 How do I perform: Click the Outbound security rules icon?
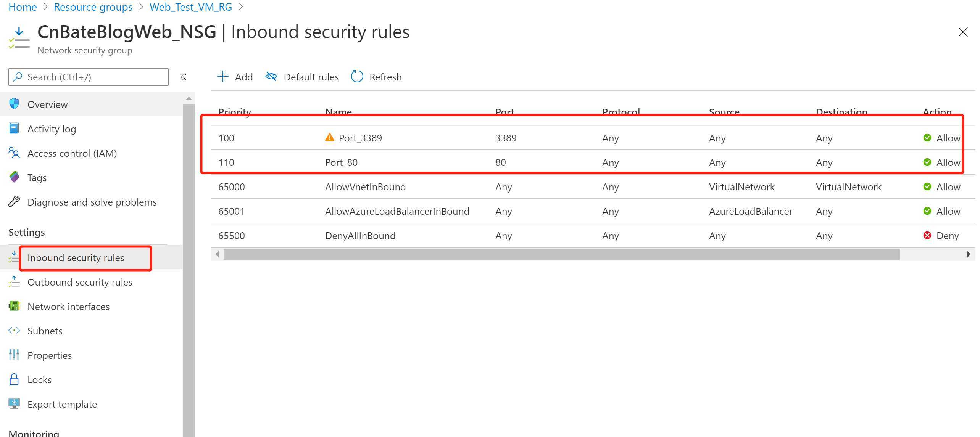click(14, 281)
